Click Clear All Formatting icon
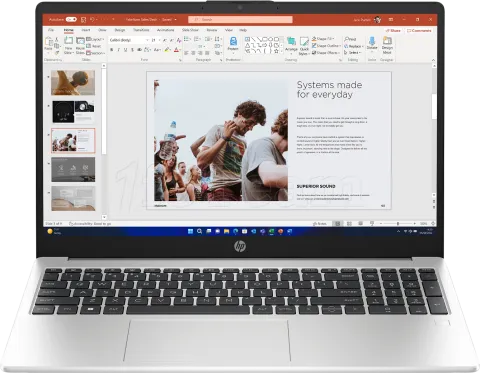This screenshot has width=480, height=373. pos(179,40)
